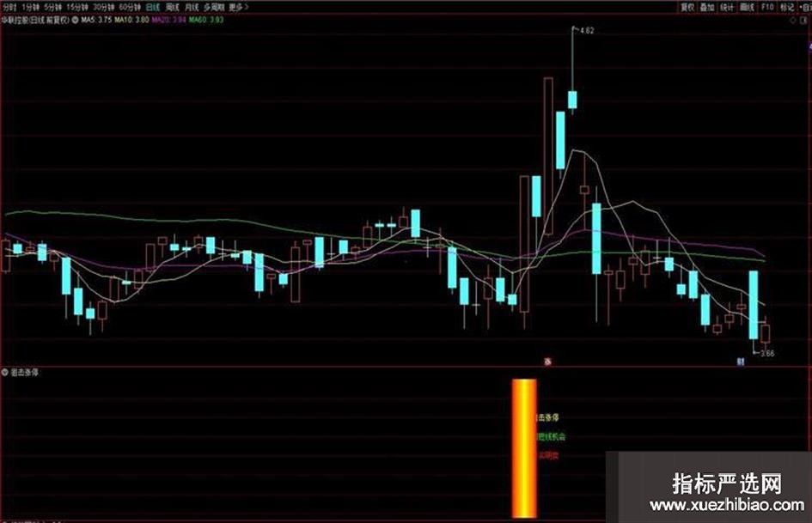Image resolution: width=812 pixels, height=523 pixels.
Task: Expand the 更多 periods menu
Action: [x=239, y=7]
